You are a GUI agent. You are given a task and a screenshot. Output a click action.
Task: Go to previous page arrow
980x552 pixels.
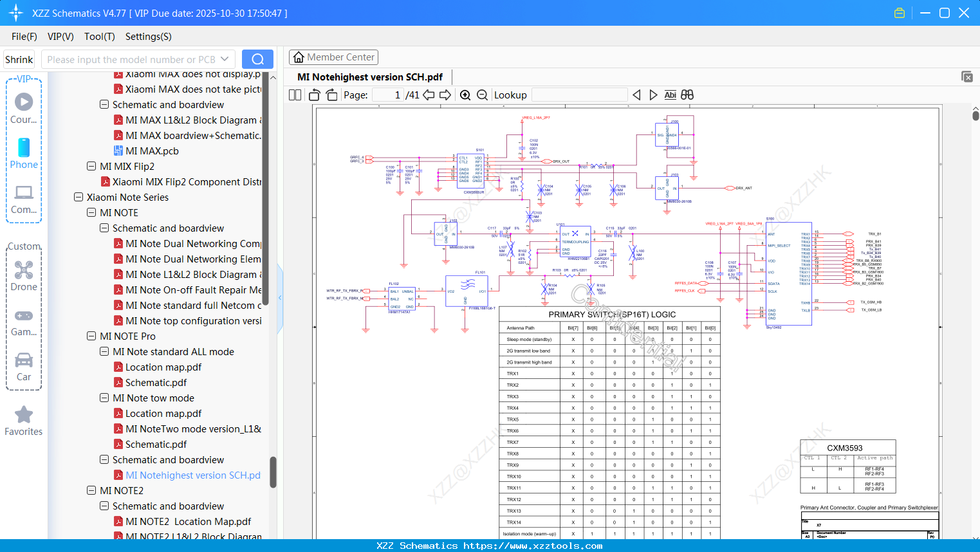coord(429,95)
